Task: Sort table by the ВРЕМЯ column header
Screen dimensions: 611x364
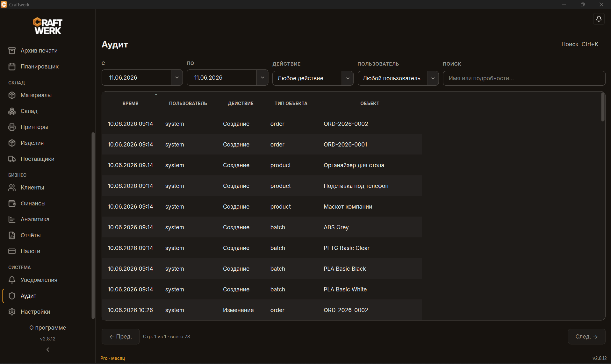Action: pos(131,103)
